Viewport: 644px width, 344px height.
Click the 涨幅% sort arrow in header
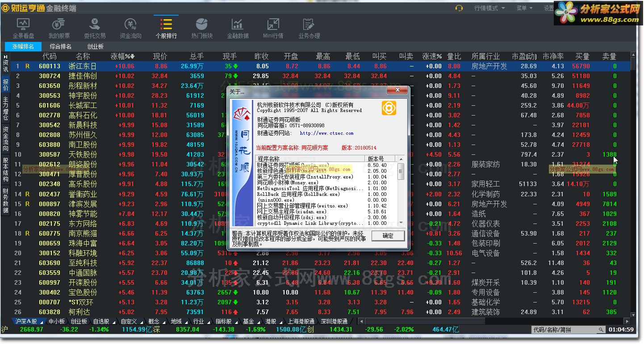pyautogui.click(x=133, y=57)
